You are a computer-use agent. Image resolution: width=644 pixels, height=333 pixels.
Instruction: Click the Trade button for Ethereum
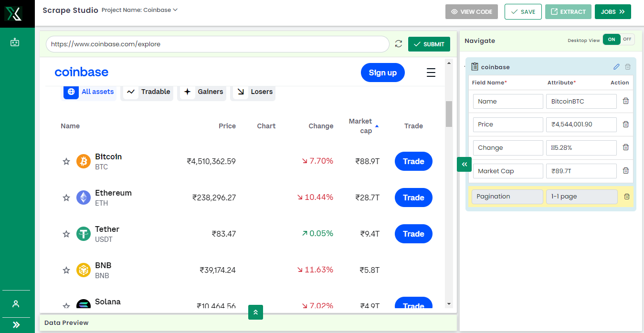[413, 198]
